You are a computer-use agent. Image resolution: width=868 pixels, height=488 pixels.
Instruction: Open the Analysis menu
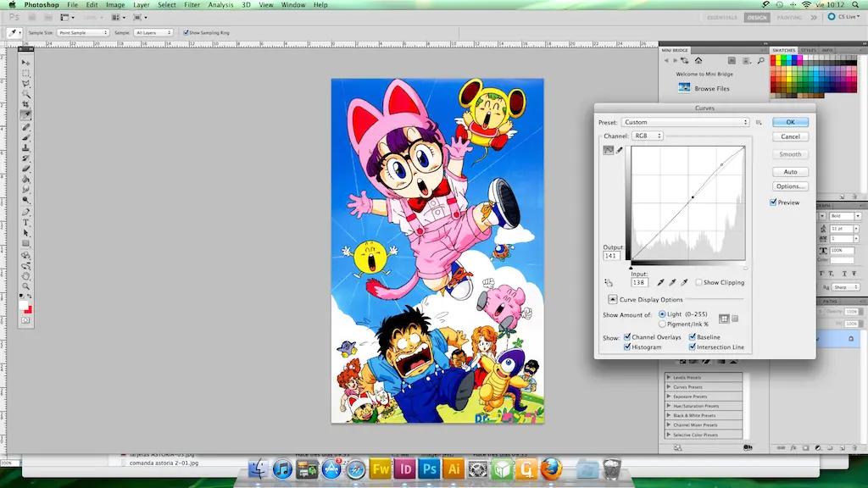tap(220, 5)
